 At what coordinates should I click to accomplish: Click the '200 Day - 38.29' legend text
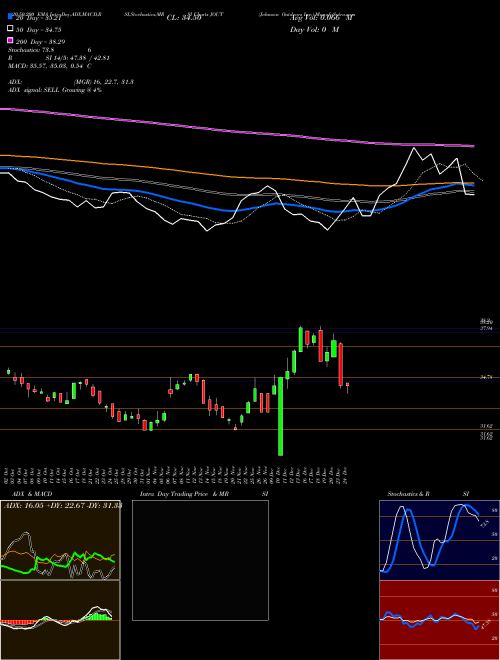tap(40, 42)
